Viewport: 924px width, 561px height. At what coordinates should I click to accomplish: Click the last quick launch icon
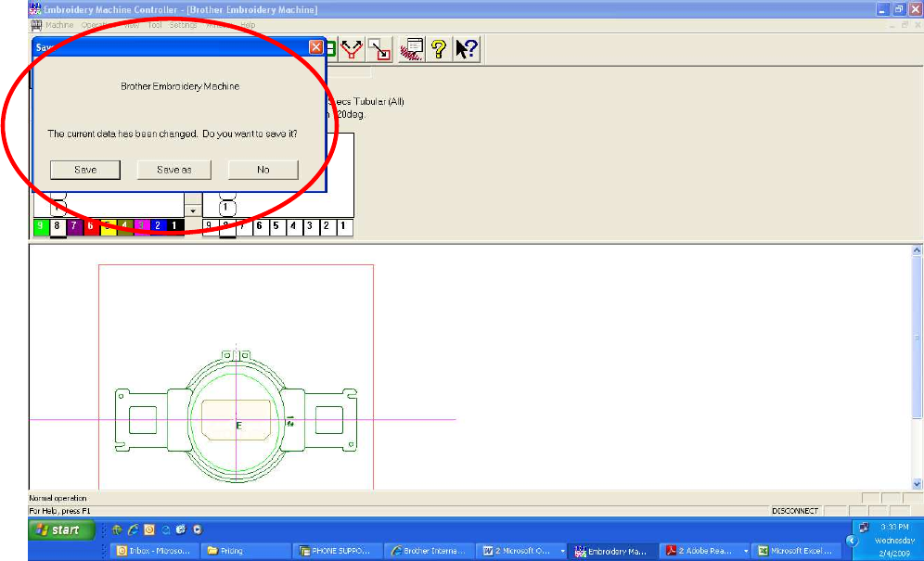click(x=198, y=529)
